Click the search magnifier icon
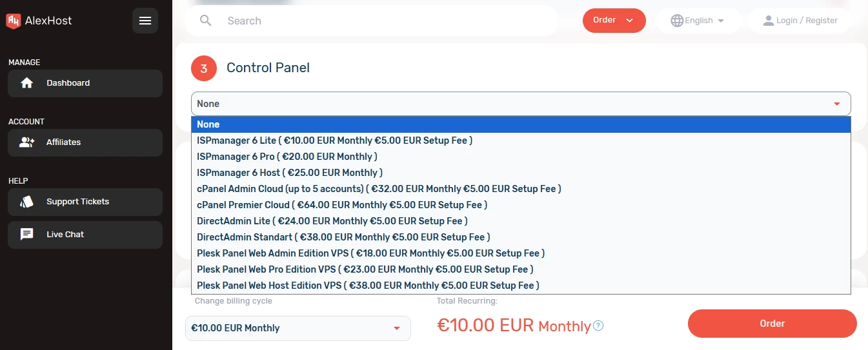Screen dimensions: 868x350 pyautogui.click(x=206, y=21)
